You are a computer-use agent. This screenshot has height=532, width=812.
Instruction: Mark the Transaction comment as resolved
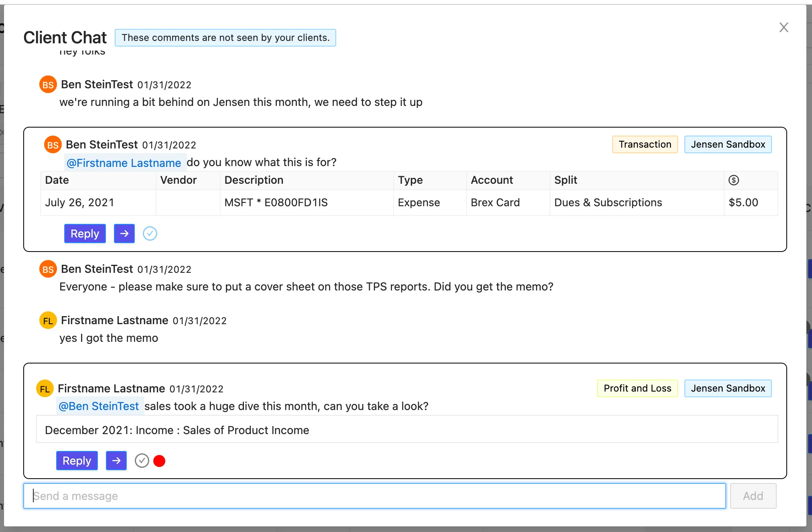tap(150, 234)
